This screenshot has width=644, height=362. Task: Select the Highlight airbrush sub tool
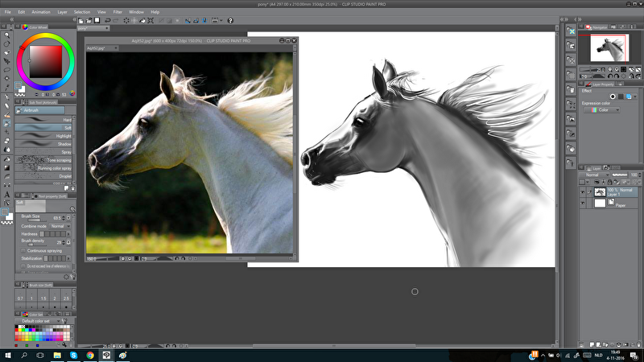pyautogui.click(x=43, y=136)
